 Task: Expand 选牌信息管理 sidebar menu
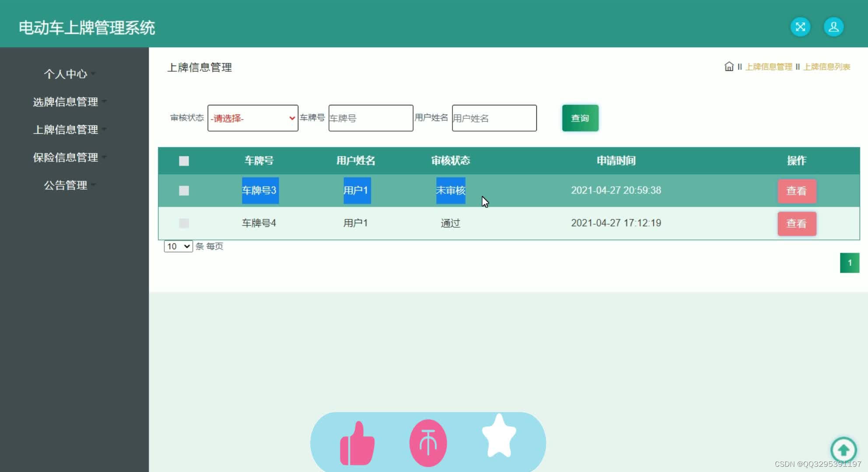pos(69,102)
